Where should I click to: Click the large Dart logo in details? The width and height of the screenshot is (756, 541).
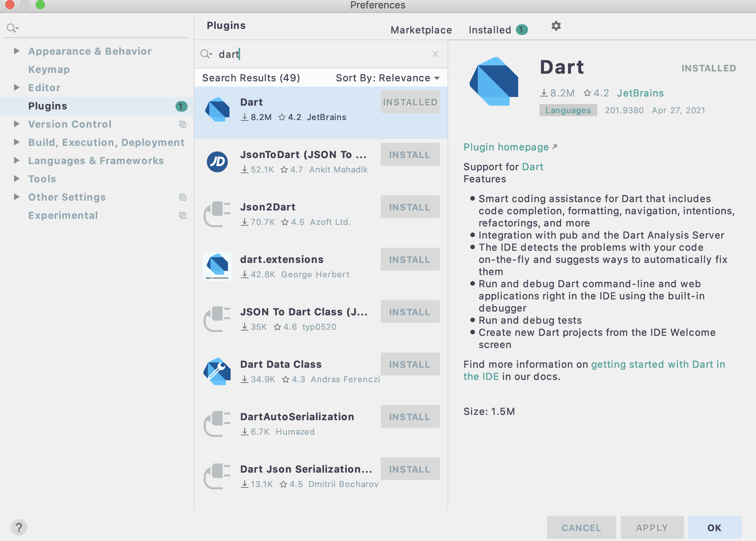[494, 82]
